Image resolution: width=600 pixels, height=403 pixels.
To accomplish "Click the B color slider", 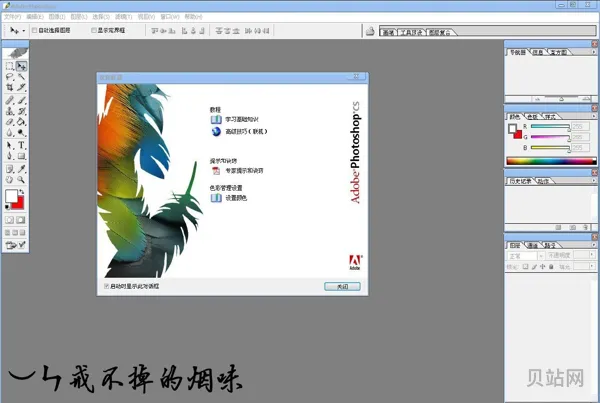I will pos(551,147).
